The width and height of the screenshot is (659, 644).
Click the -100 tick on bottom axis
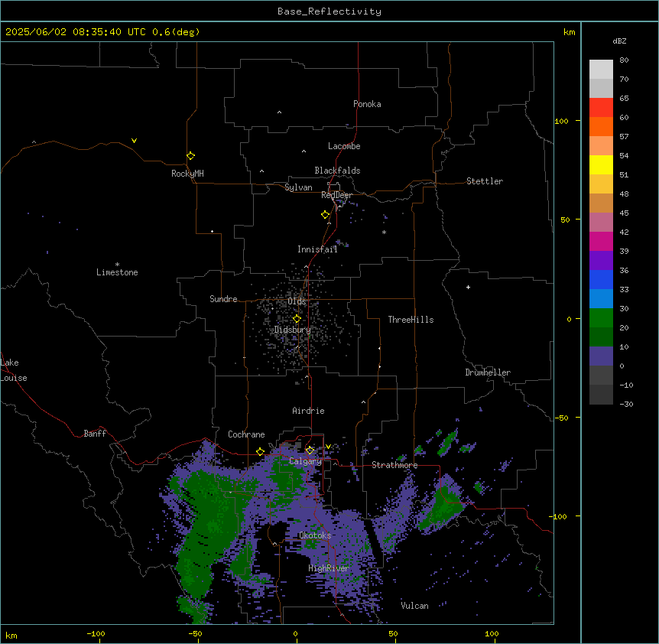(x=96, y=633)
